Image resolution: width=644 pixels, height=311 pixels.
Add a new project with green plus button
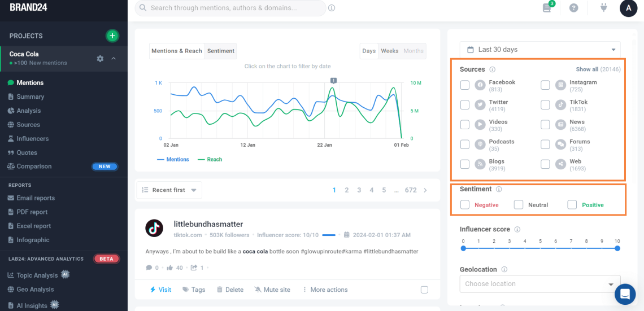[112, 36]
